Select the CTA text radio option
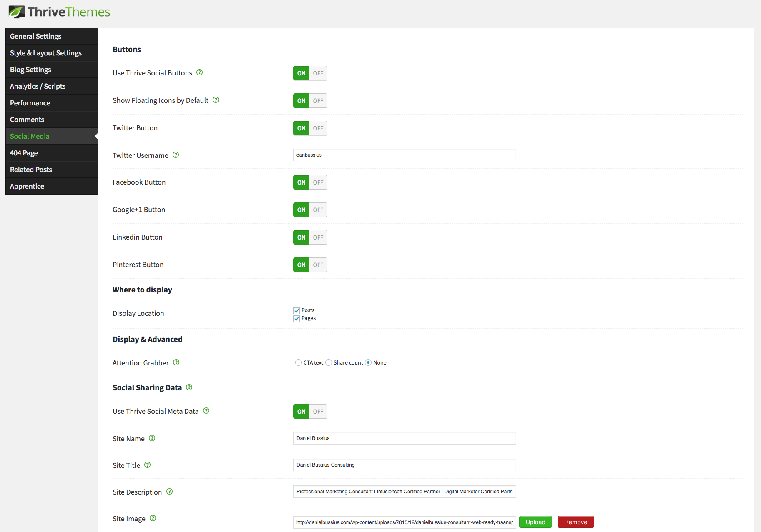 [x=299, y=362]
